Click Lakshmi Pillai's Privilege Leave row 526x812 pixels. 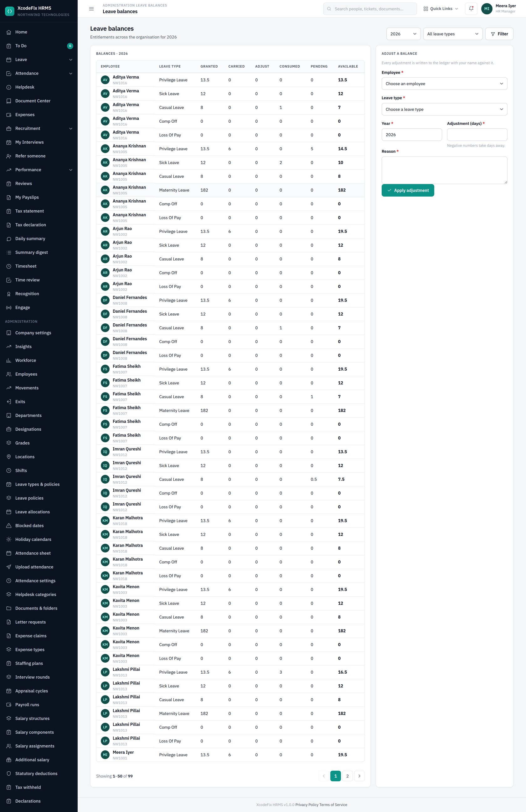[230, 672]
